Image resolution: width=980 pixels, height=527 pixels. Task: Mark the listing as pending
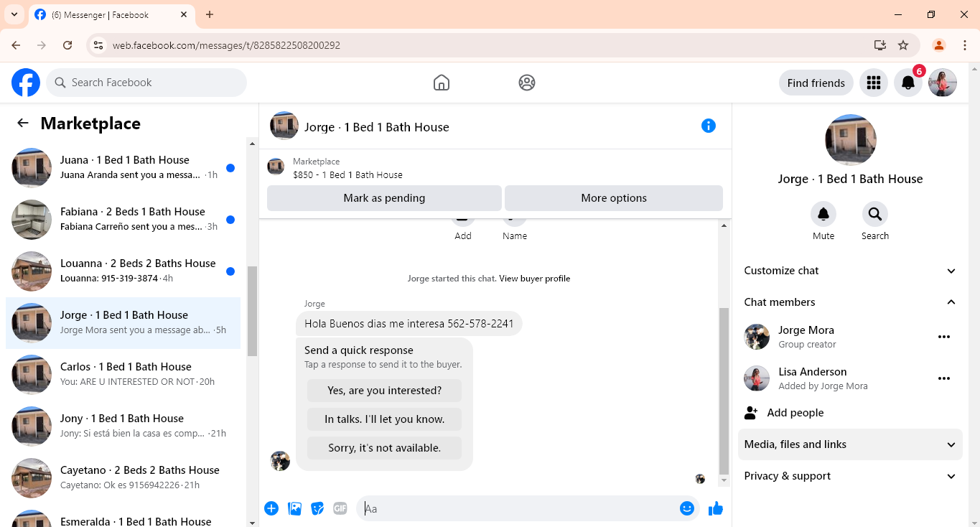384,198
